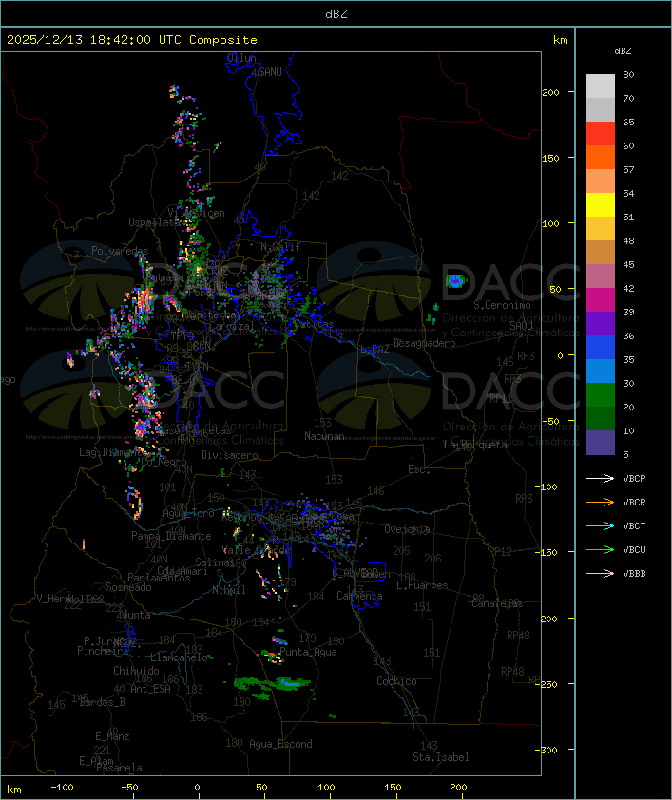The image size is (672, 800).
Task: Click the -100 tick on bottom horizontal axis
Action: click(x=62, y=788)
